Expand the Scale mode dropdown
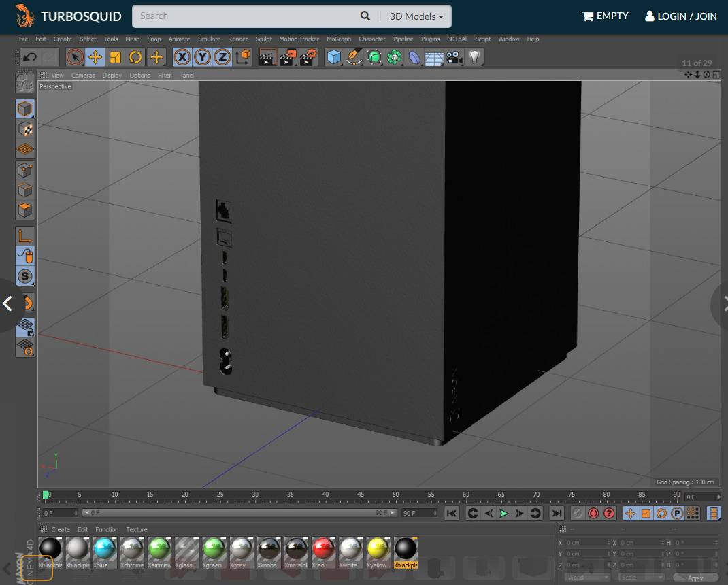 click(642, 578)
